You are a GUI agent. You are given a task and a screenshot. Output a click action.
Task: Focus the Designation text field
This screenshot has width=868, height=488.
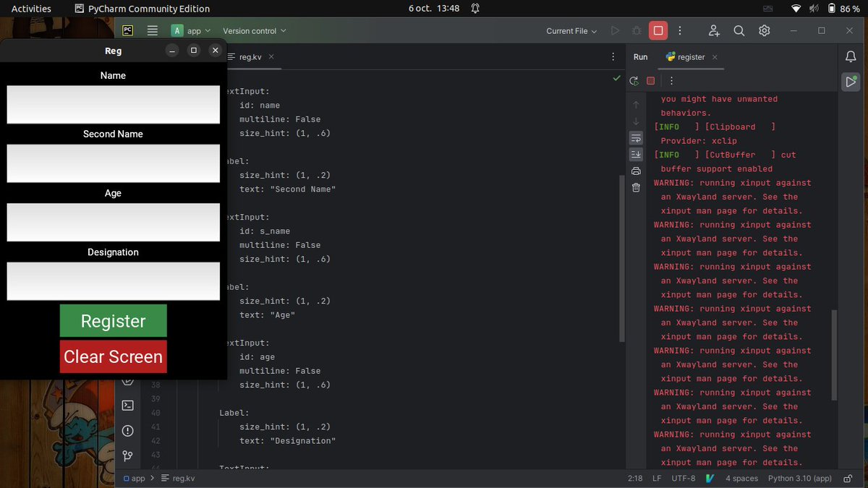point(114,281)
